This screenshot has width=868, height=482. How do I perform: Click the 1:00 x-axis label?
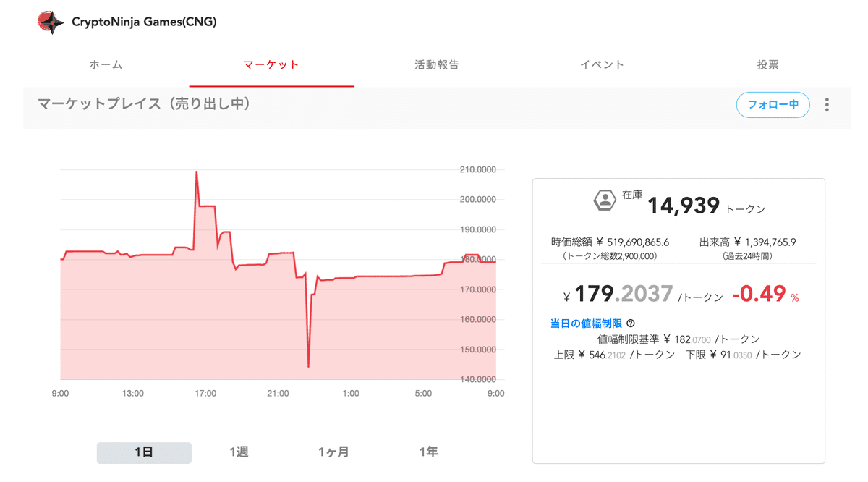(351, 394)
